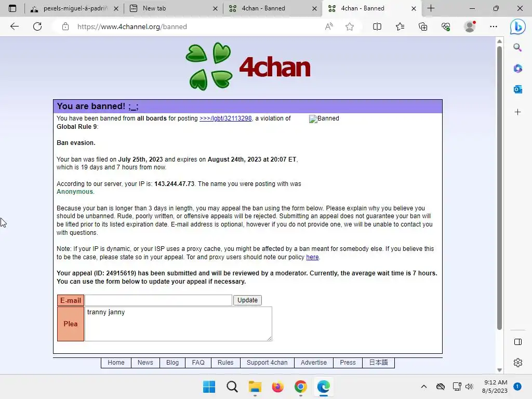Viewport: 532px width, 399px height.
Task: View site information lock icon
Action: 65,26
